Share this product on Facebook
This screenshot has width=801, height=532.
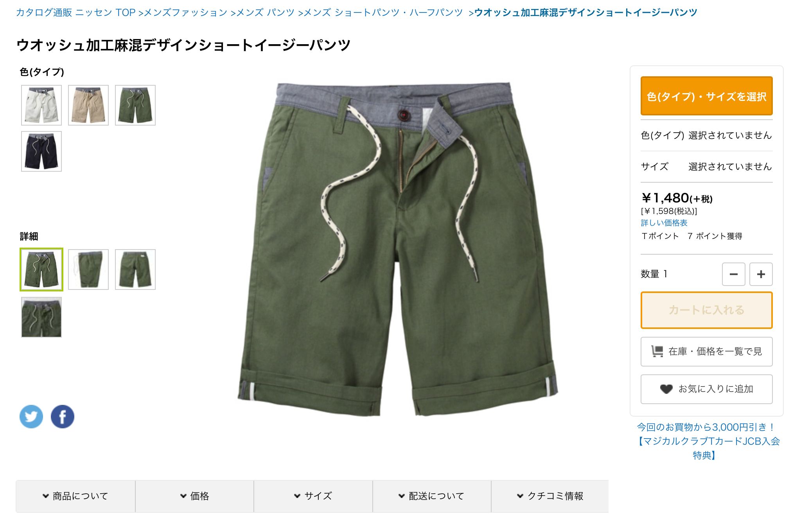pos(63,417)
